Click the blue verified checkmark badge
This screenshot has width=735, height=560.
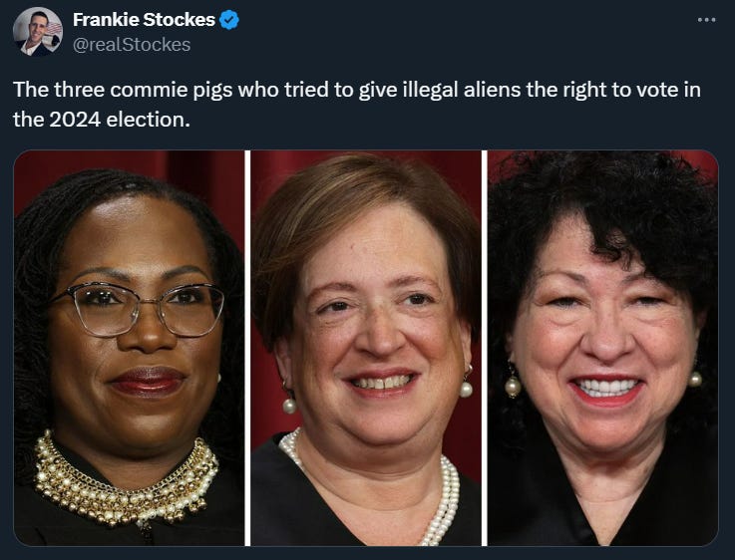tap(229, 20)
